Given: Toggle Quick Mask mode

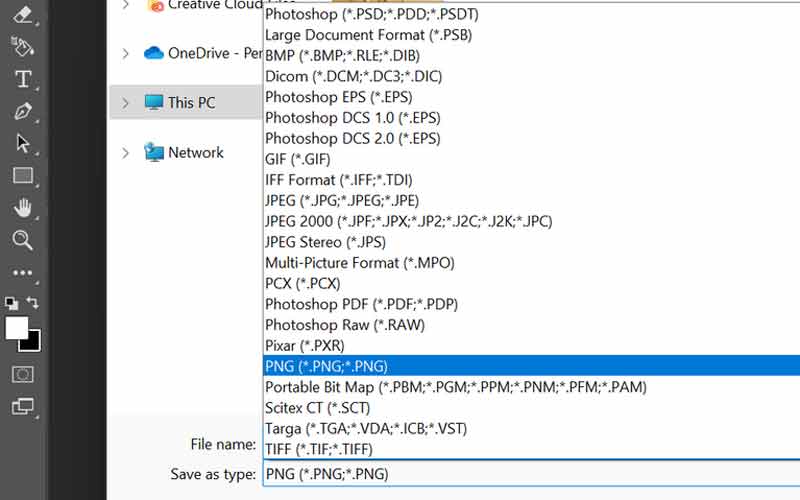Looking at the screenshot, I should (x=22, y=374).
